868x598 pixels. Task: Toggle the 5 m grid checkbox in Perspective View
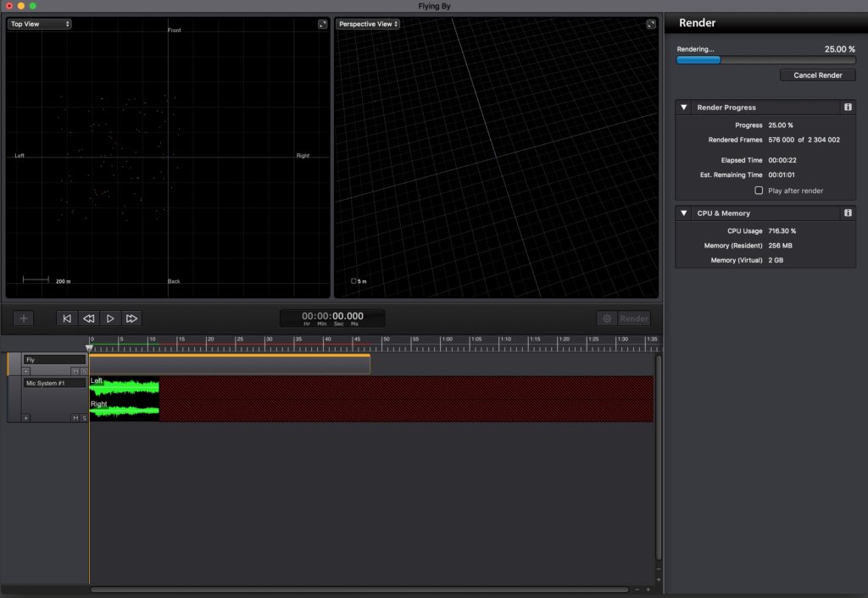click(353, 281)
